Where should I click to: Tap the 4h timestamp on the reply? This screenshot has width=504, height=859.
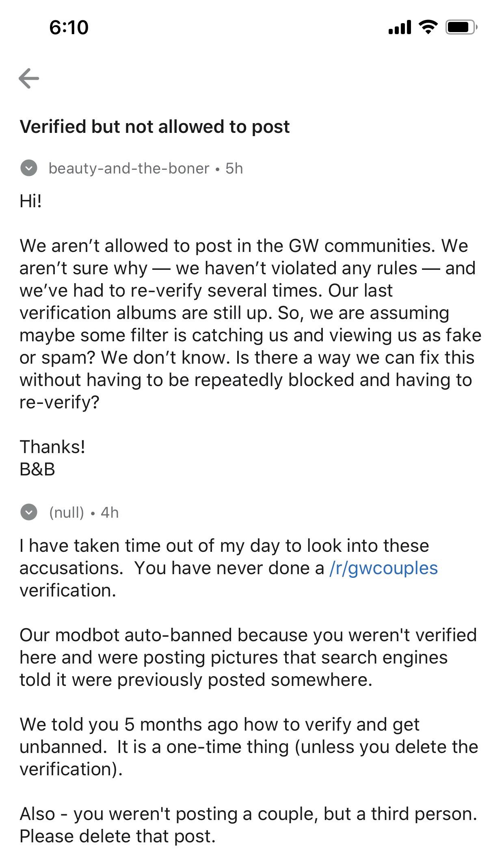coord(110,512)
